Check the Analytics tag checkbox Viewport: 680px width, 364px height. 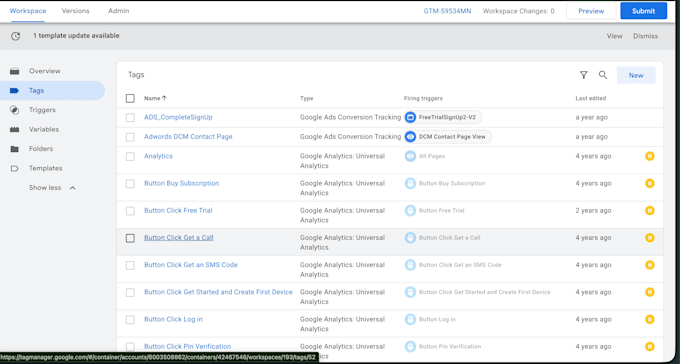(x=130, y=157)
